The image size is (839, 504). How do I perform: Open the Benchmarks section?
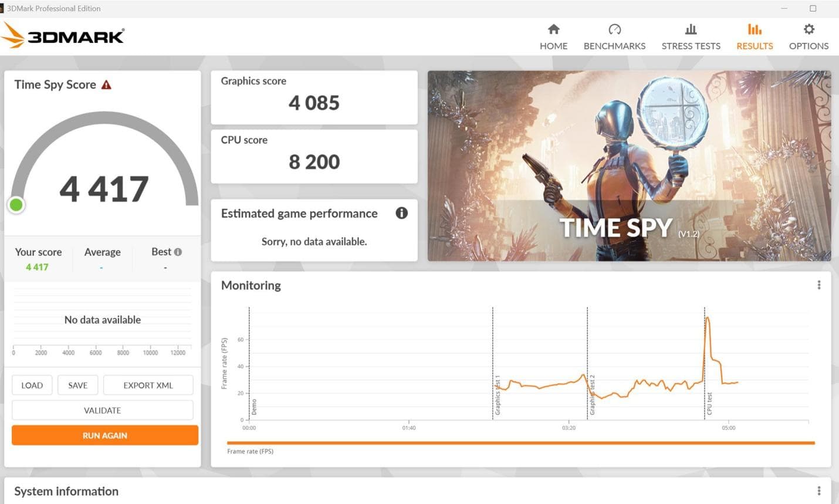pos(614,36)
